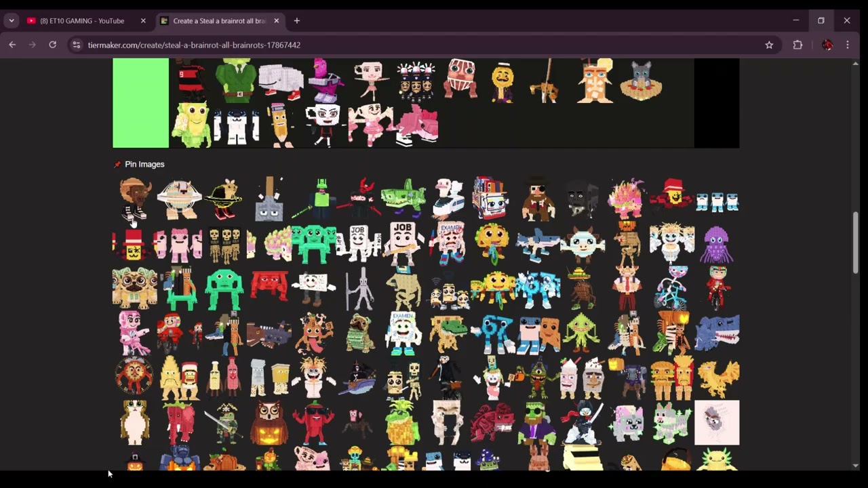Click the page vertical scrollbar thumb

point(856,243)
